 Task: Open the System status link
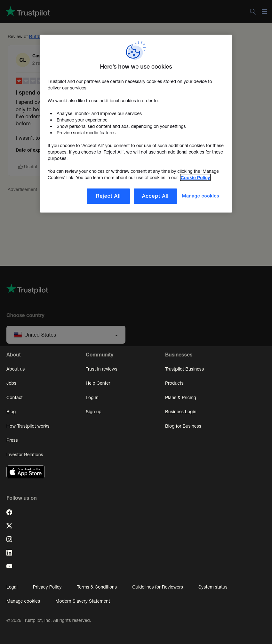[x=213, y=587]
